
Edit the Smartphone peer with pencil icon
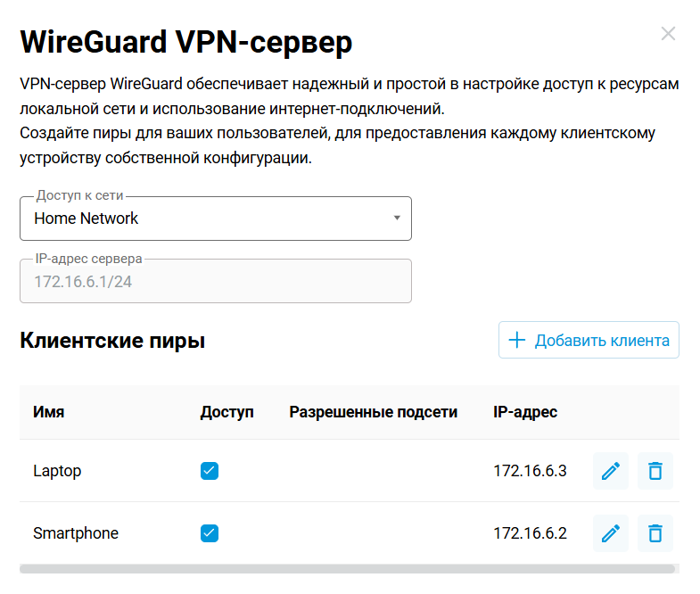coord(611,533)
